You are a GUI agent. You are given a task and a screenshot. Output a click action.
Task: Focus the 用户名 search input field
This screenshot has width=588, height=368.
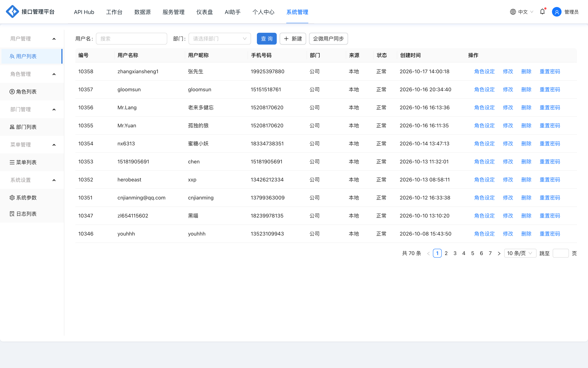coord(131,39)
